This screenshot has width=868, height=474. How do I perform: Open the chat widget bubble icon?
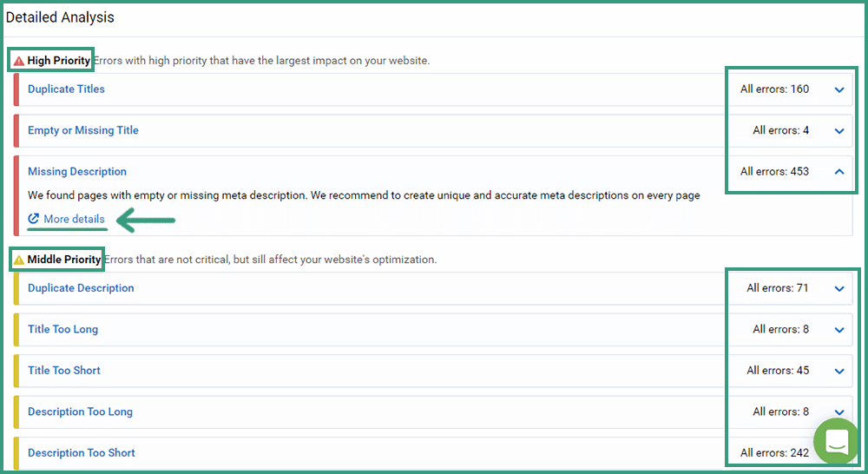[x=837, y=441]
